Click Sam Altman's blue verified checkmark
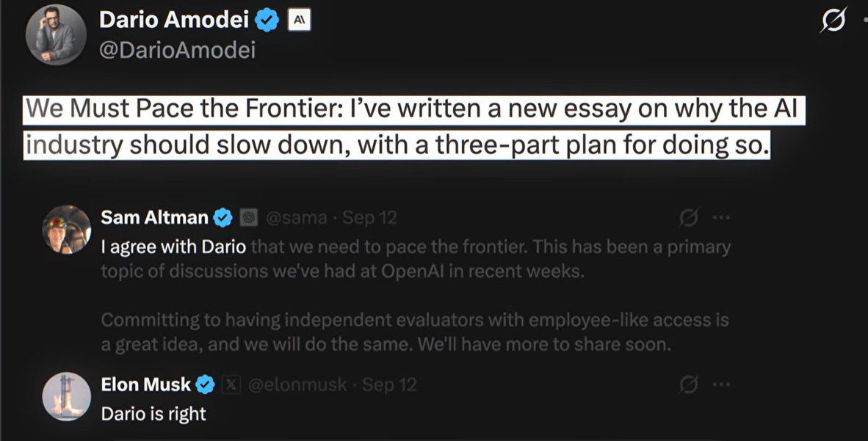 coord(223,217)
